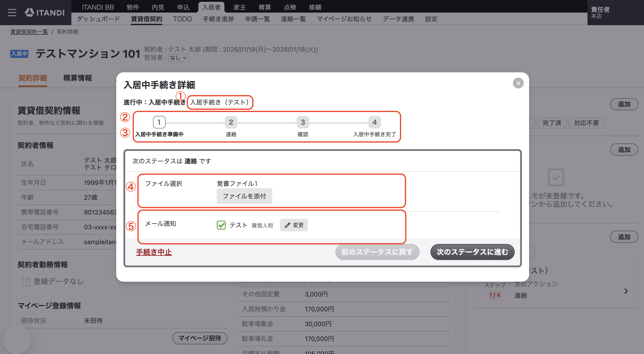Image resolution: width=644 pixels, height=354 pixels.
Task: Open the ITANDI BB menu item
Action: click(x=98, y=7)
